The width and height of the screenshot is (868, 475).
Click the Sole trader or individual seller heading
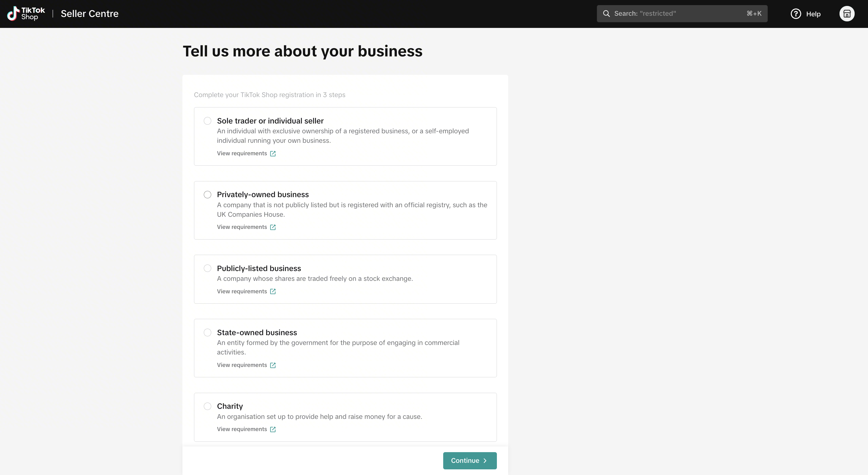[x=270, y=121]
